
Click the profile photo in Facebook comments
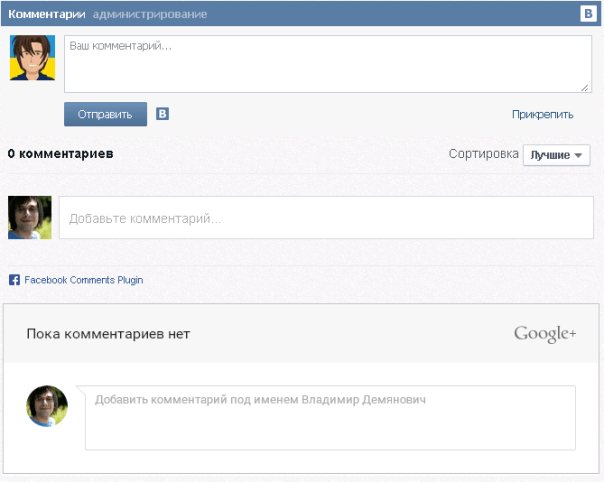pyautogui.click(x=30, y=217)
